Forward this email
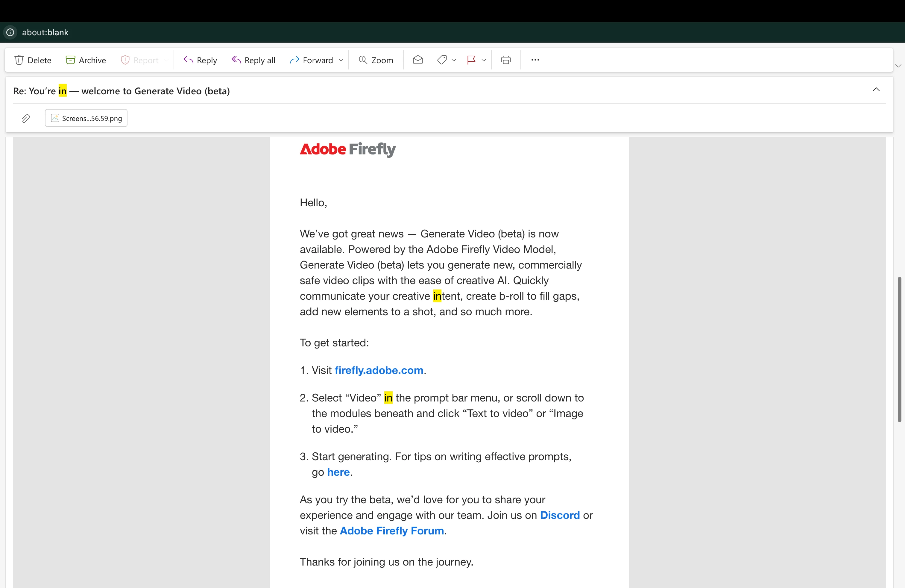This screenshot has width=905, height=588. pos(312,60)
